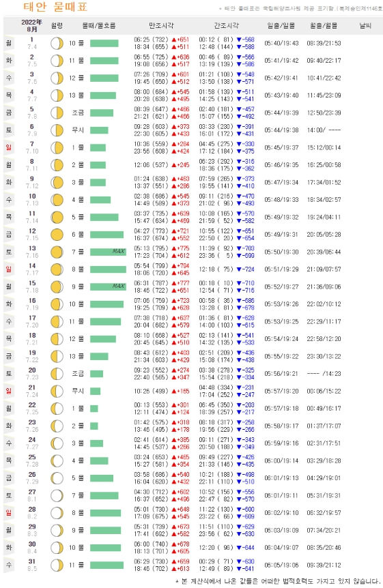Screen dimensions: 383x588
Task: Select the moon phase icon for August 6
Action: tap(57, 130)
